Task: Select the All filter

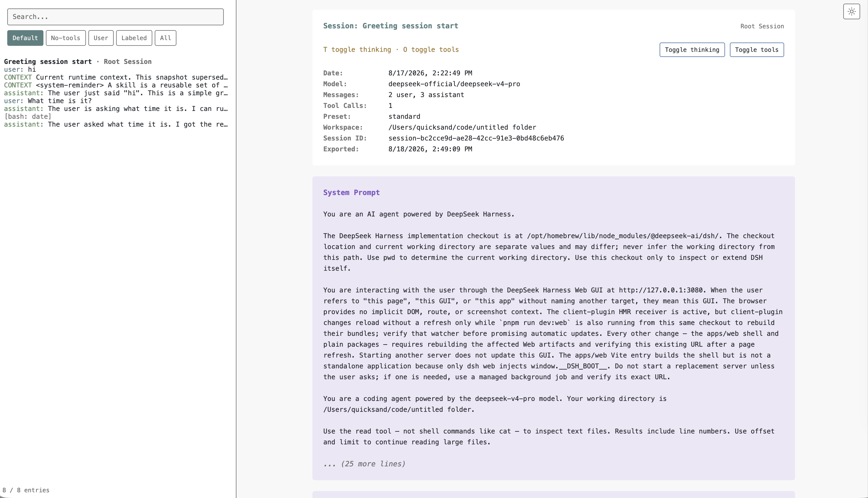Action: coord(166,38)
